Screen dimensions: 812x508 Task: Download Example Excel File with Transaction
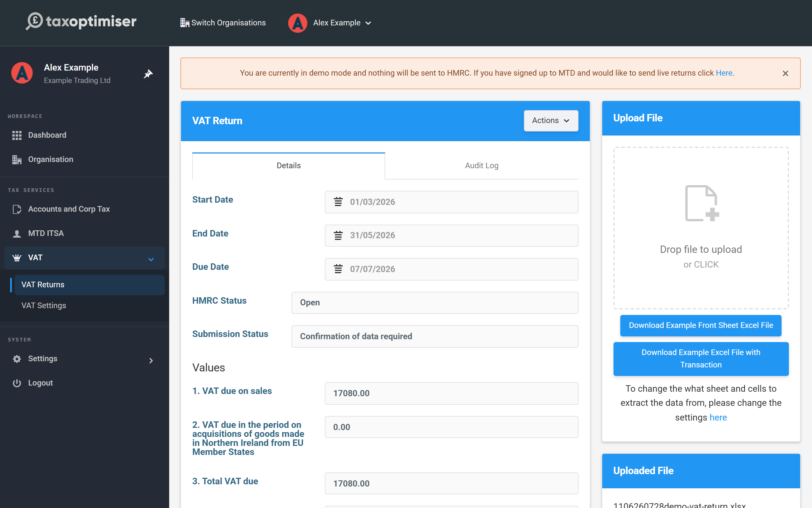tap(701, 359)
